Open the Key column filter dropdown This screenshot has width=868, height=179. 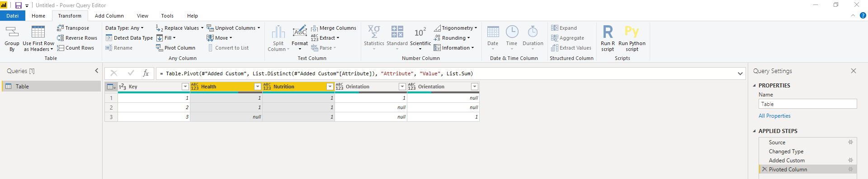click(185, 87)
